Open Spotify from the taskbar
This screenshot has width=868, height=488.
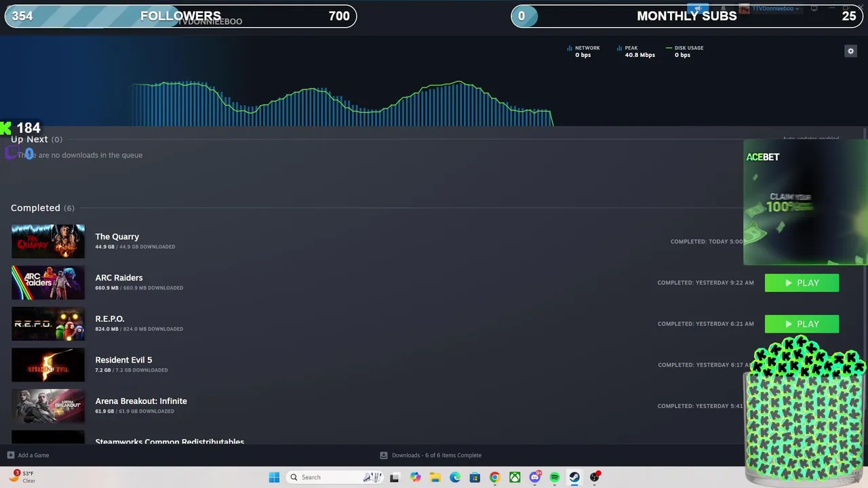(555, 477)
